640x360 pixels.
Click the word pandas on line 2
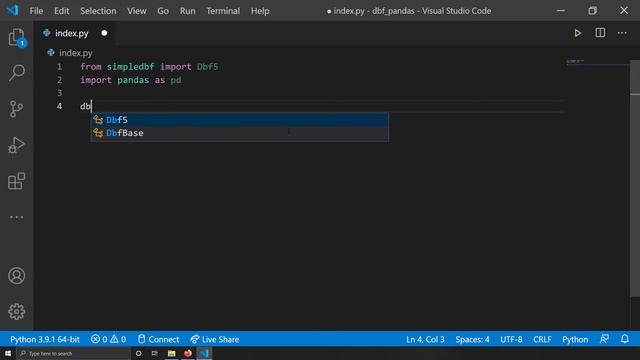tap(133, 80)
